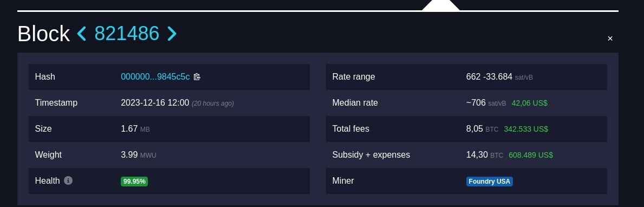Open block number 821486 link
The height and width of the screenshot is (207, 644).
tap(127, 33)
